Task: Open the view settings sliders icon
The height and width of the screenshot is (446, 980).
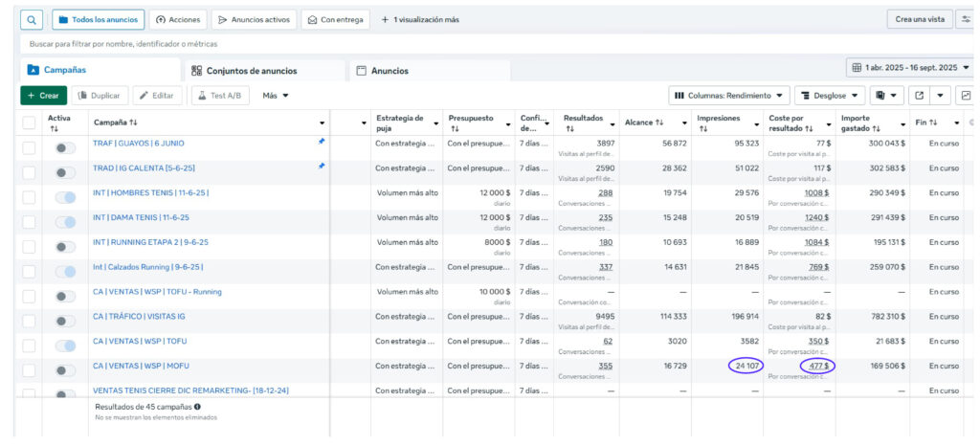Action: click(x=967, y=19)
